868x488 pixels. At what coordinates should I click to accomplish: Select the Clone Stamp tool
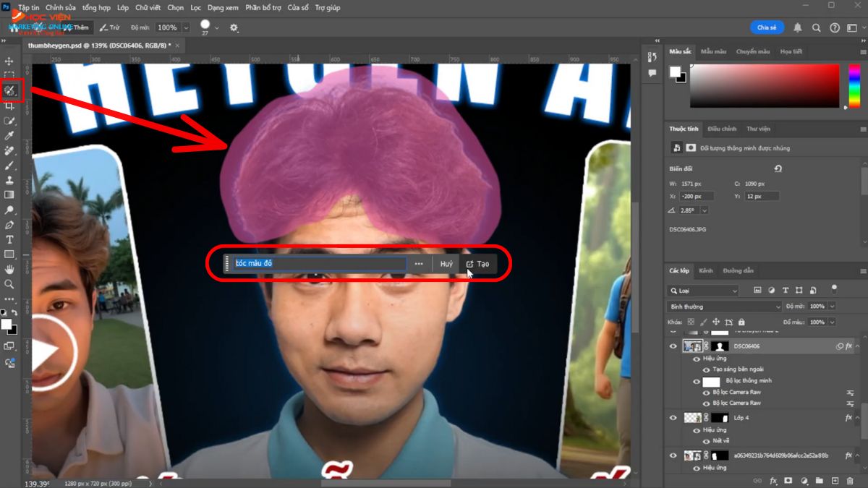pyautogui.click(x=9, y=180)
